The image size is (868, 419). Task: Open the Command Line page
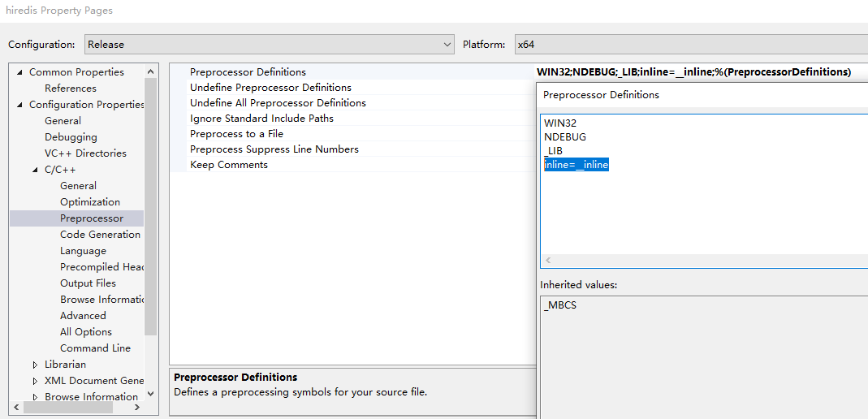pyautogui.click(x=95, y=348)
